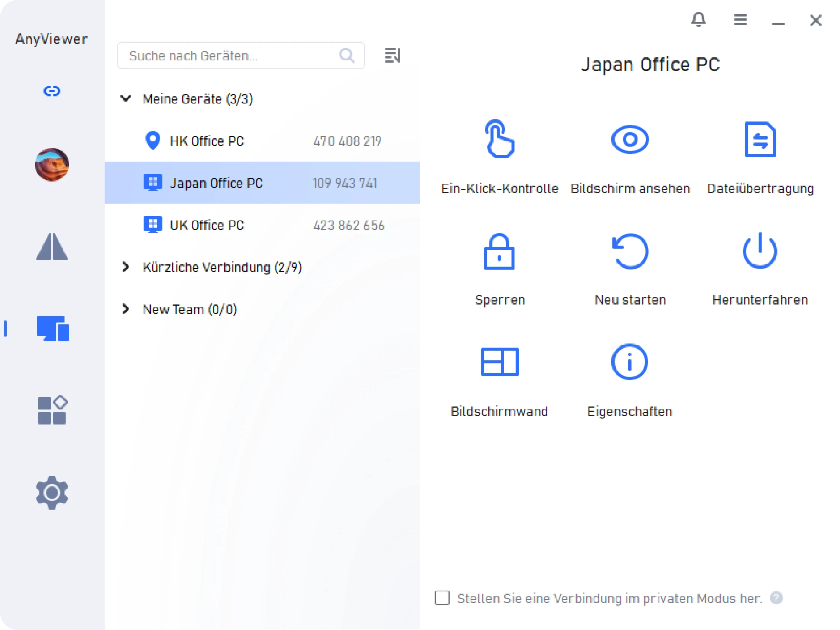Screen dimensions: 840x630
Task: Expand Kürzliche Verbindung list
Action: point(126,267)
